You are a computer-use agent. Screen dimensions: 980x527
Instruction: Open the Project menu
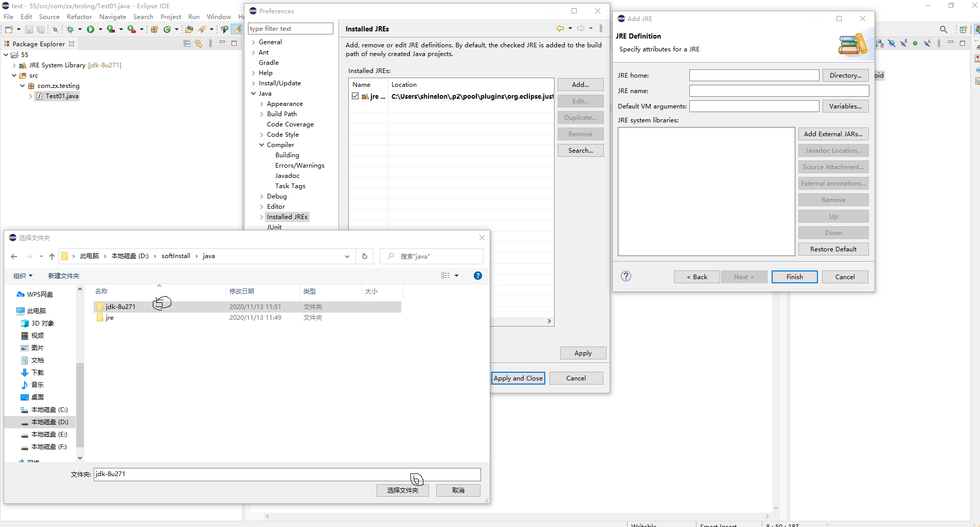tap(171, 16)
